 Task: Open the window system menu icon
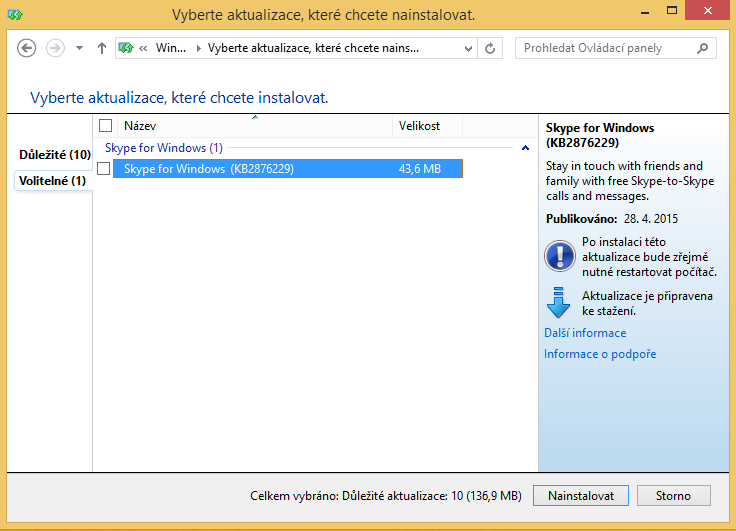[x=14, y=16]
